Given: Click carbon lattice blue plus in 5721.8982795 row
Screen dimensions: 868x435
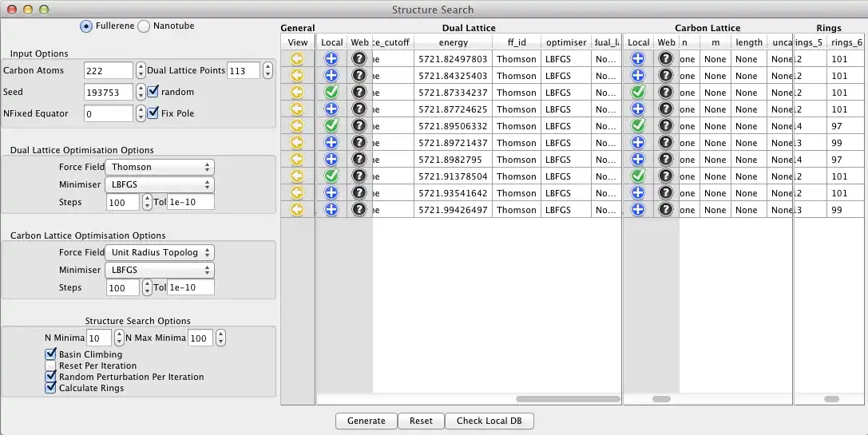Looking at the screenshot, I should click(638, 160).
